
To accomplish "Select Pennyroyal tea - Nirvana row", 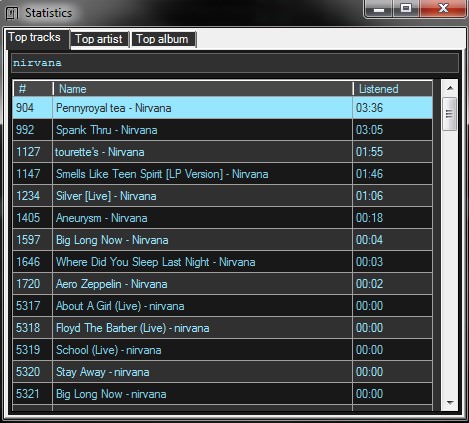I will (x=223, y=108).
